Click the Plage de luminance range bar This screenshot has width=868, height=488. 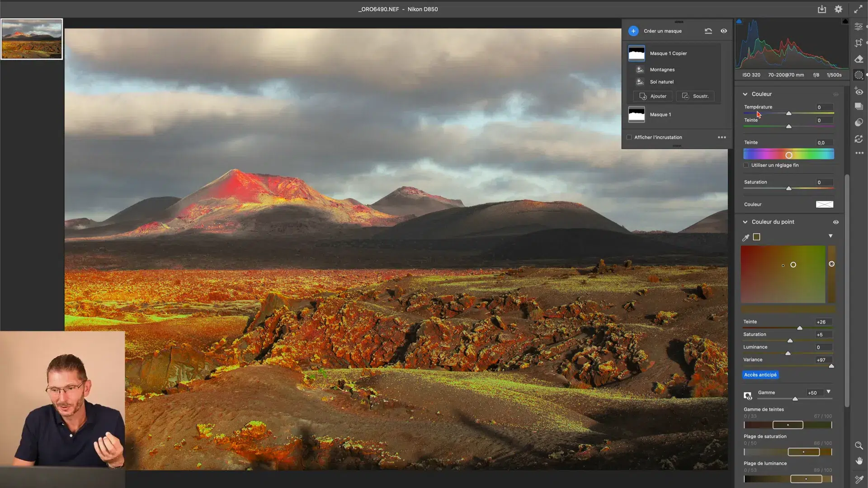[788, 479]
